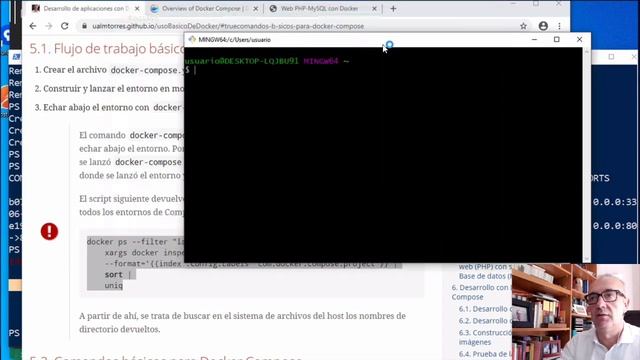
Task: Close the 'Overview of Docker Compose' tab
Action: [x=256, y=9]
